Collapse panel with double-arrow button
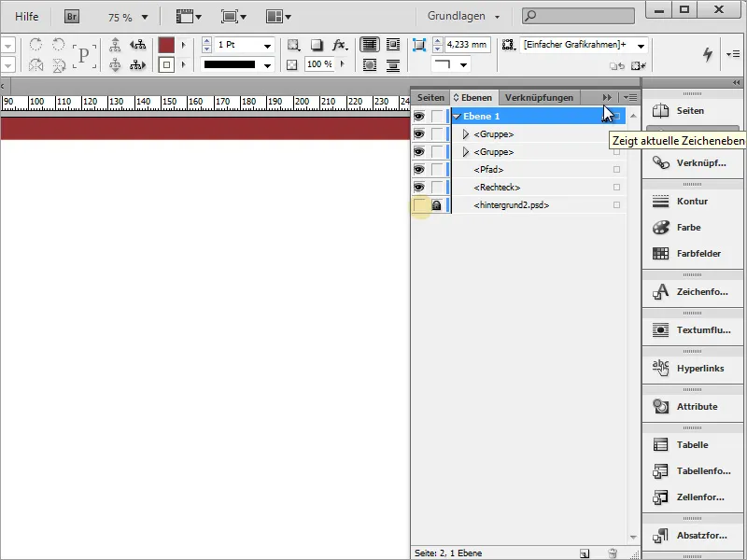The image size is (747, 560). point(607,98)
